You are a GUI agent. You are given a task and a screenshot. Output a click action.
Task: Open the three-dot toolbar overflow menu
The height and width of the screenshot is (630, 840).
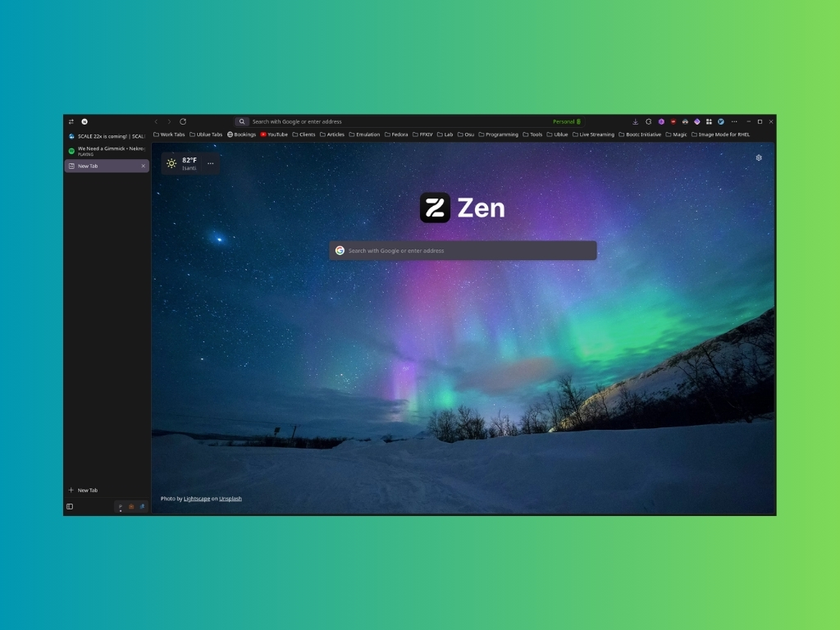(x=734, y=121)
